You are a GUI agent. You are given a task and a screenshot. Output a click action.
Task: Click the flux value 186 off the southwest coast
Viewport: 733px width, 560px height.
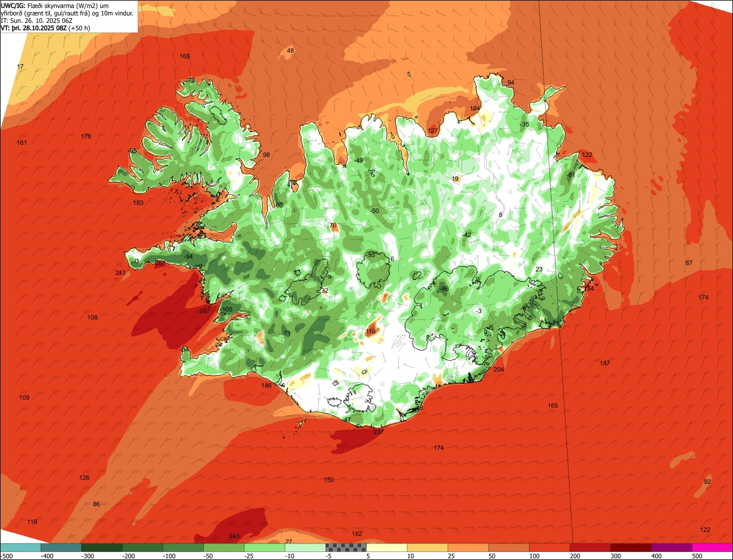[x=266, y=385]
